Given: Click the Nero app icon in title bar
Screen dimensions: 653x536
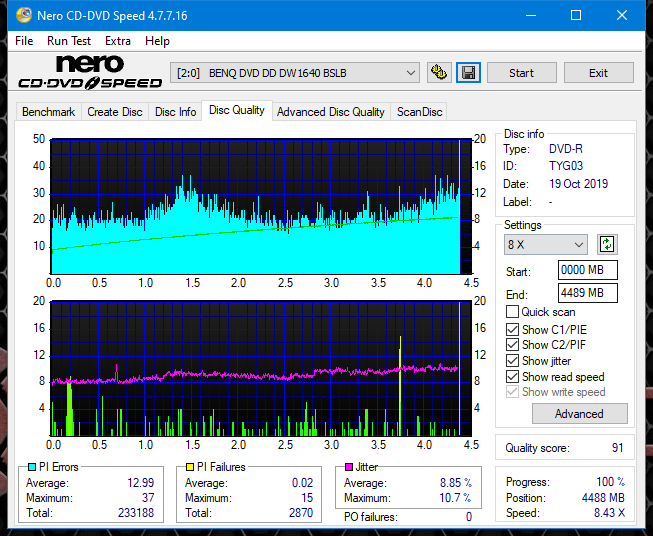Looking at the screenshot, I should (x=24, y=15).
